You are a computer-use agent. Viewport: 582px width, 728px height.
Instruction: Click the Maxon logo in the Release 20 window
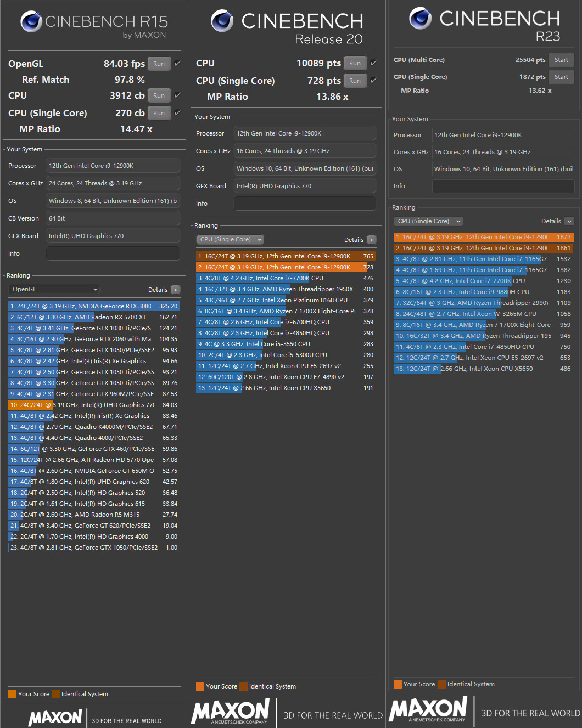231,711
